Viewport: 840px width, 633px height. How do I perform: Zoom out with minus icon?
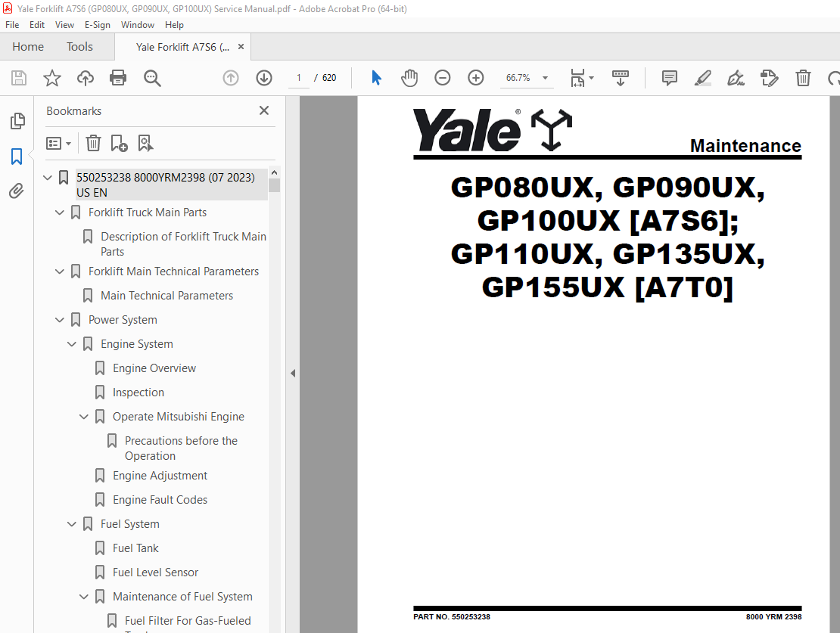point(443,78)
